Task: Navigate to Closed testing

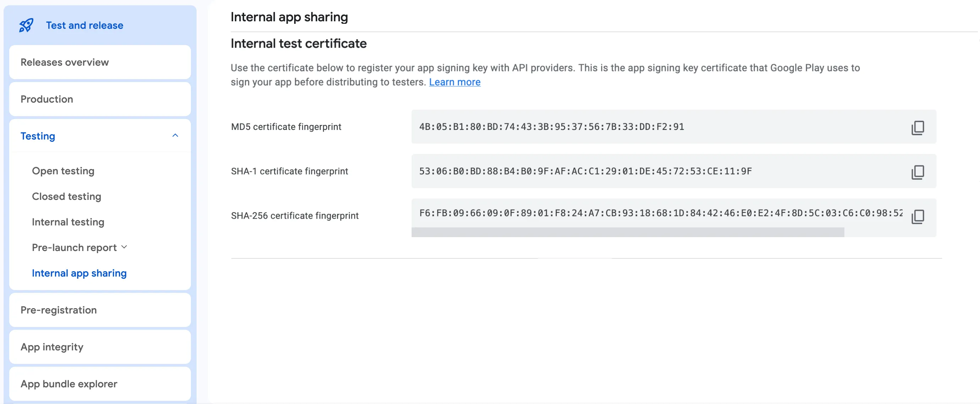Action: coord(67,196)
